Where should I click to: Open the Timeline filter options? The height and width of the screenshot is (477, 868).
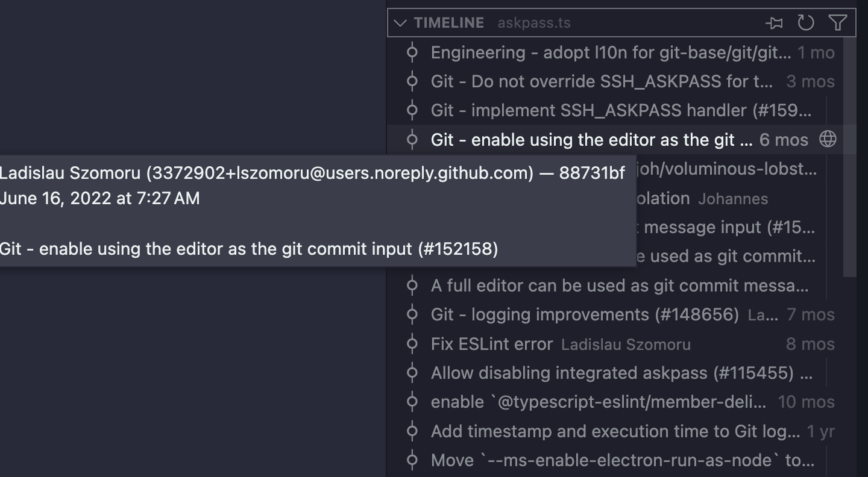837,22
